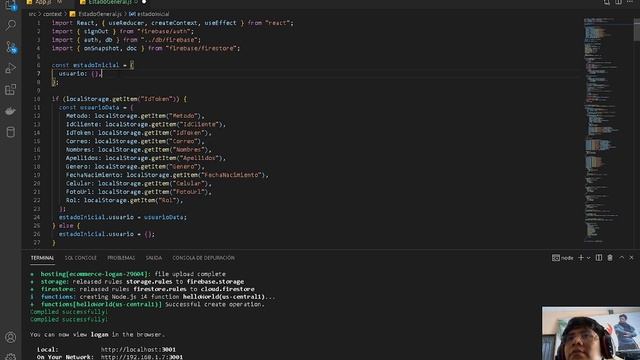Click 'const estadoInicial' on line 6

(x=85, y=65)
